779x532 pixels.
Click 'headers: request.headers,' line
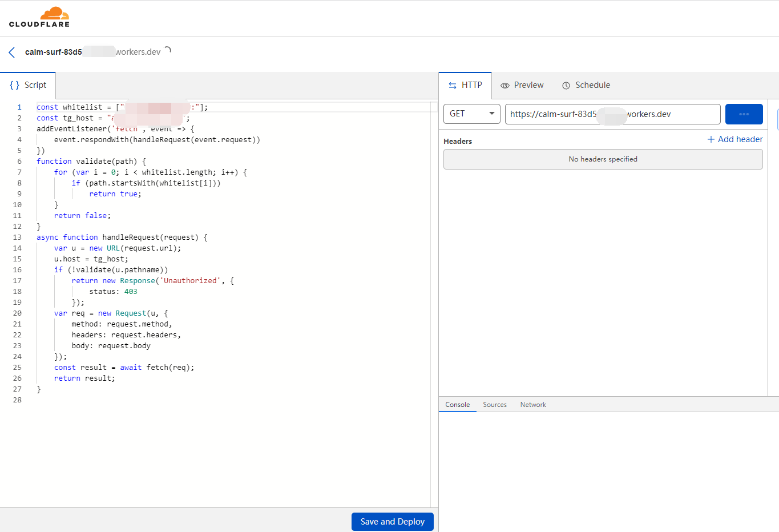[x=126, y=335]
